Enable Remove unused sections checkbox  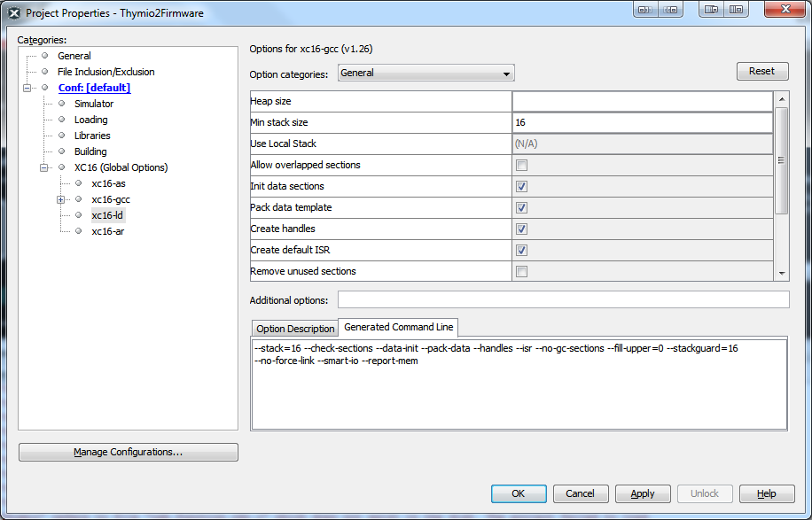pyautogui.click(x=521, y=271)
